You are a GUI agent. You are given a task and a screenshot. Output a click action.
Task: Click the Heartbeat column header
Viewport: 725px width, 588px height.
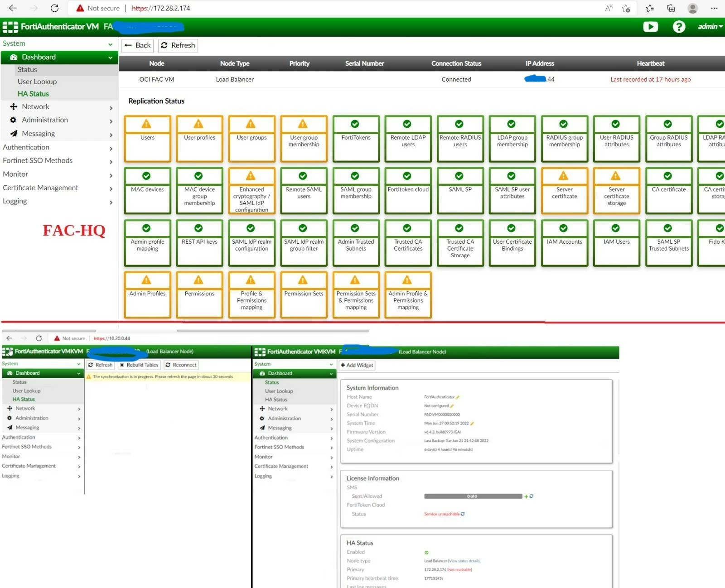(x=650, y=63)
